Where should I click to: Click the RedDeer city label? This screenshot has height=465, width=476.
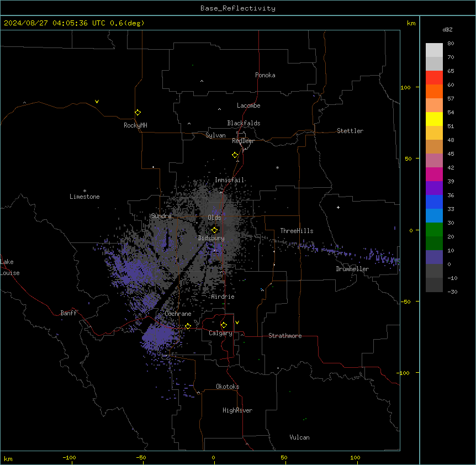click(x=243, y=141)
